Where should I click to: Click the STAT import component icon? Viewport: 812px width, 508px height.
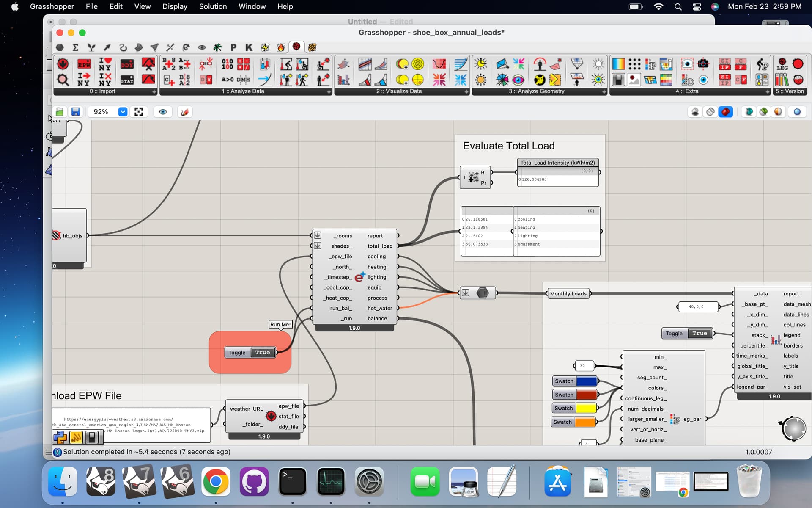tap(127, 79)
